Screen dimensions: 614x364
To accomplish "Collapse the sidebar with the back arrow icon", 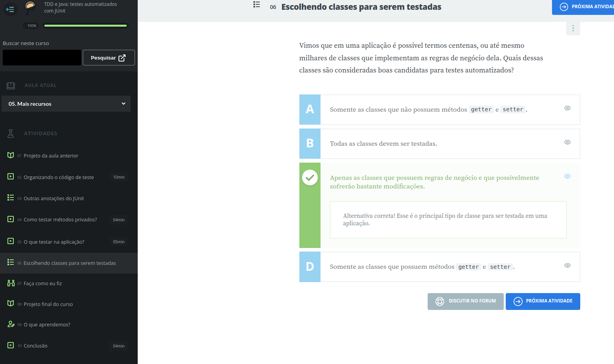I will 10,9.
